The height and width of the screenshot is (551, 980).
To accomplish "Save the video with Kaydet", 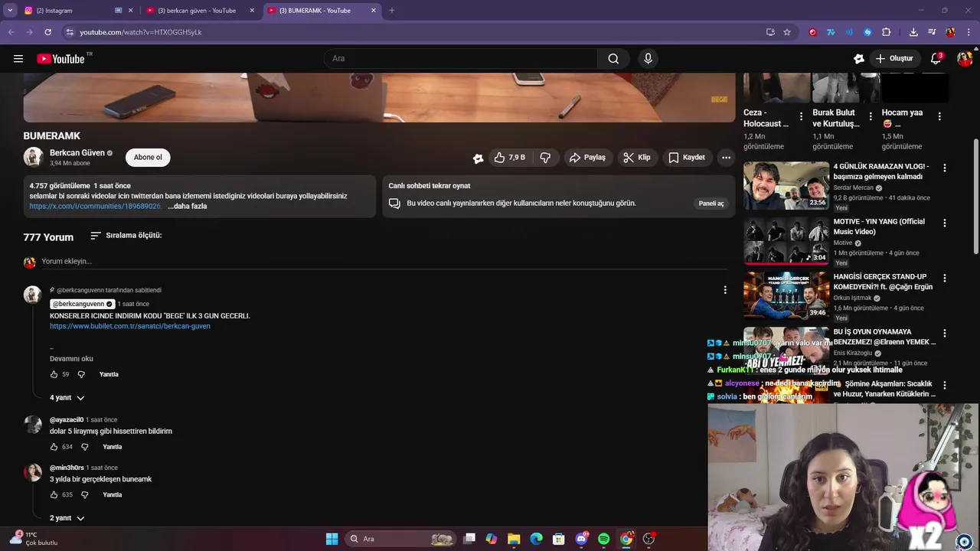I will coord(687,158).
